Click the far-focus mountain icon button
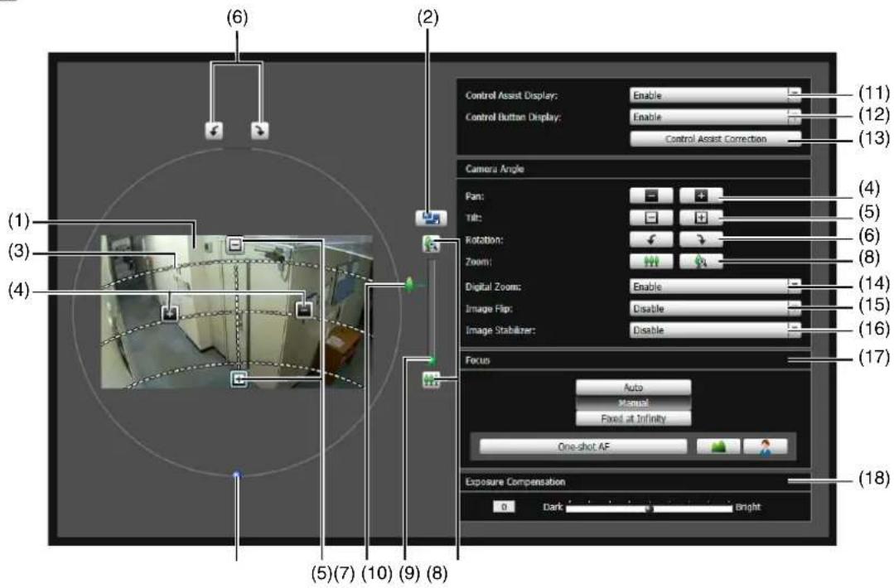894x588 pixels. pos(718,446)
